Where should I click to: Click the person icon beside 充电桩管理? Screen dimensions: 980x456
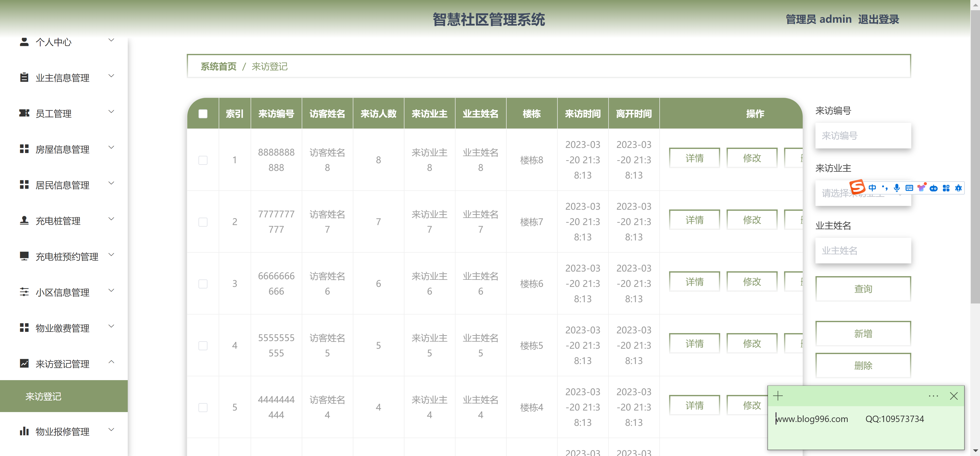(24, 220)
